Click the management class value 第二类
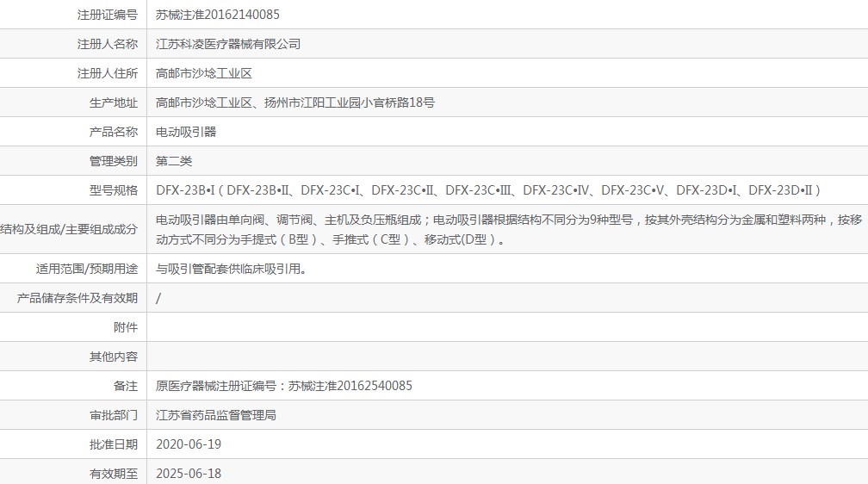The image size is (868, 484). tap(174, 161)
